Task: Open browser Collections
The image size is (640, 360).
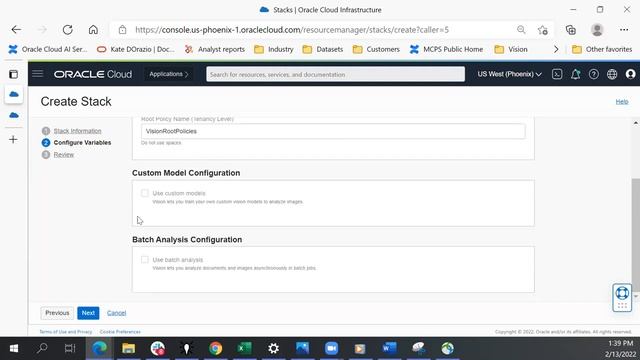Action: pyautogui.click(x=571, y=29)
